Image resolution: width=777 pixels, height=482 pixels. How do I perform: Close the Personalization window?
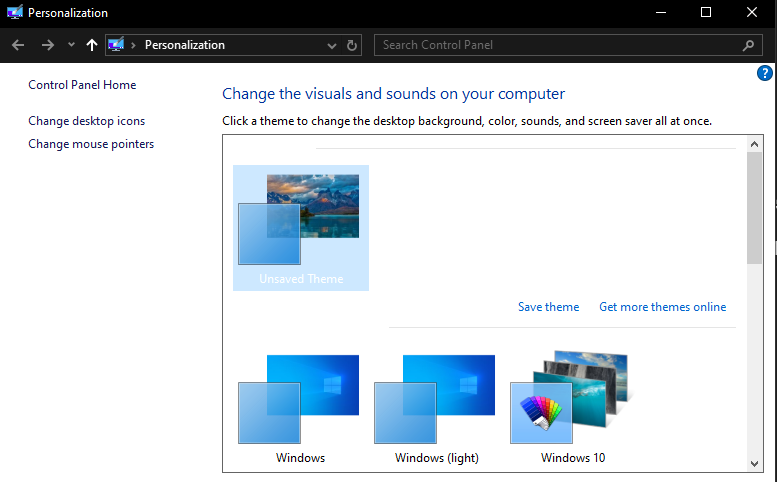click(752, 12)
